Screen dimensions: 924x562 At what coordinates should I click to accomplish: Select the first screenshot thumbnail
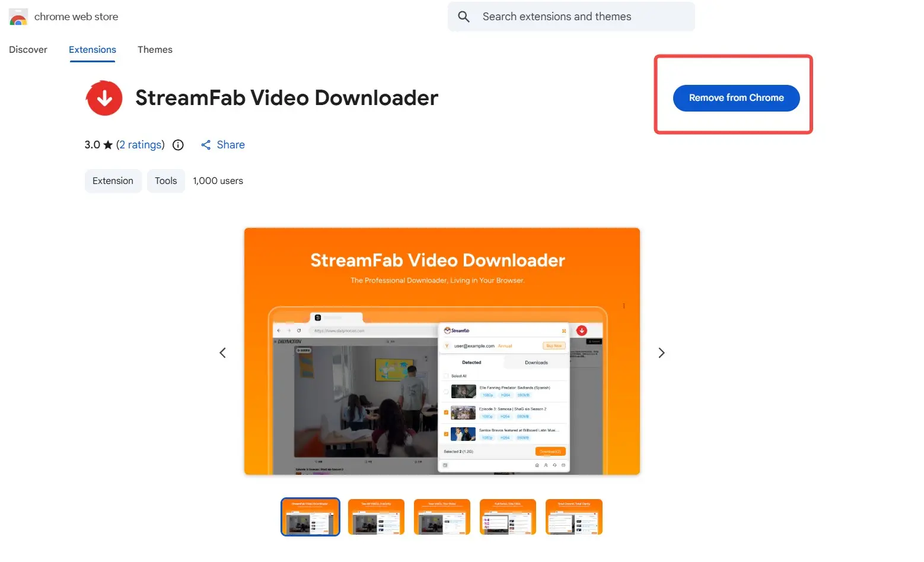tap(310, 517)
